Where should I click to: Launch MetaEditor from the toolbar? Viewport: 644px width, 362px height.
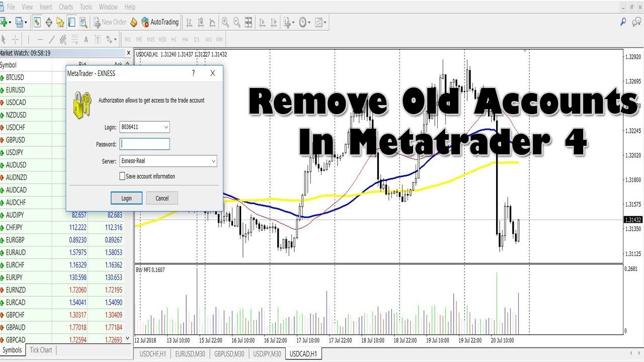(133, 22)
